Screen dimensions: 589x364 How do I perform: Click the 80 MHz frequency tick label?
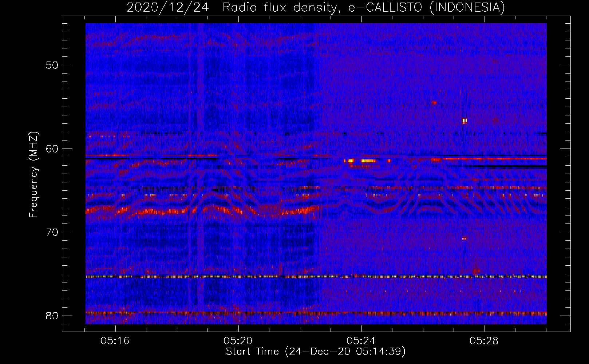(52, 316)
